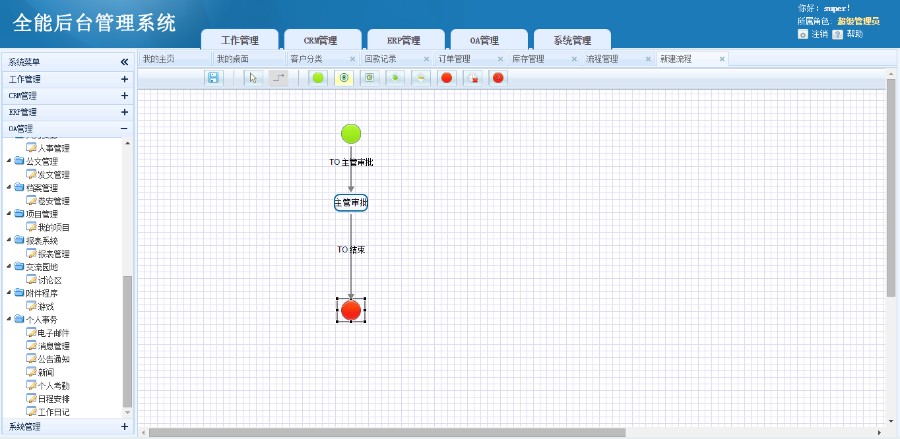Expand the CRM管理 accordion section
Viewport: 900px width, 439px height.
pos(124,96)
